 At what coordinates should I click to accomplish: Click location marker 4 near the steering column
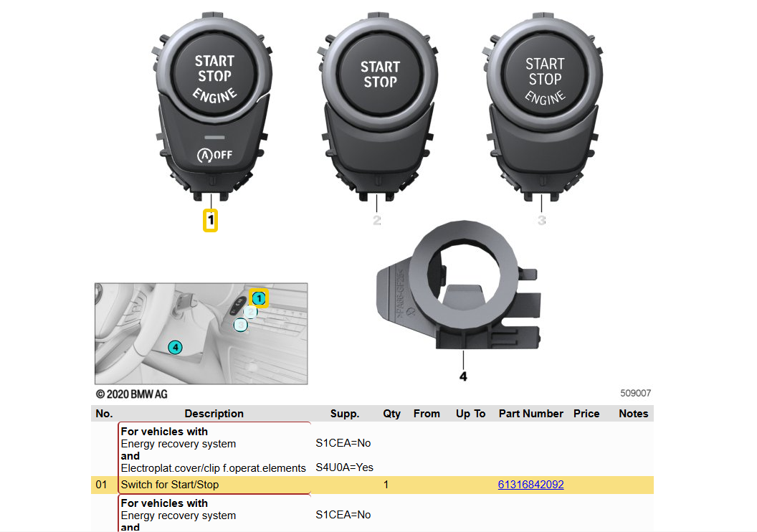[175, 348]
